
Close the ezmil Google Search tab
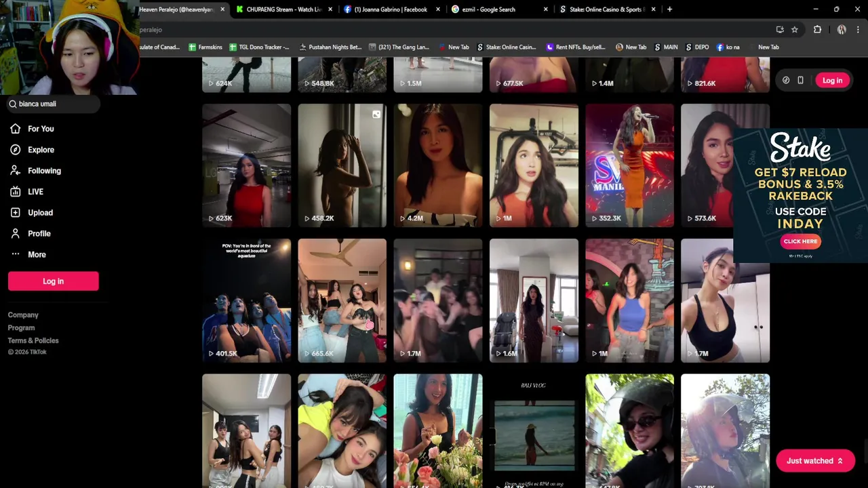coord(546,9)
